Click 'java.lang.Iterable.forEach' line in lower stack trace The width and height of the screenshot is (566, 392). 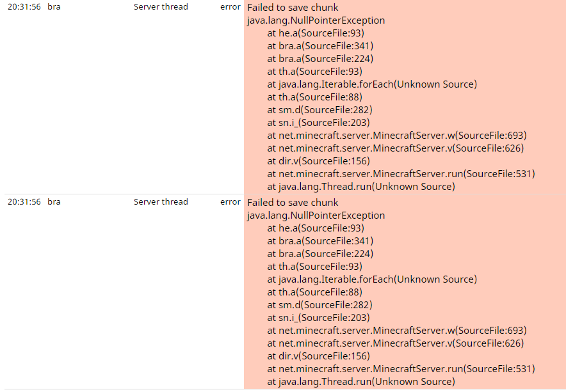click(x=372, y=279)
